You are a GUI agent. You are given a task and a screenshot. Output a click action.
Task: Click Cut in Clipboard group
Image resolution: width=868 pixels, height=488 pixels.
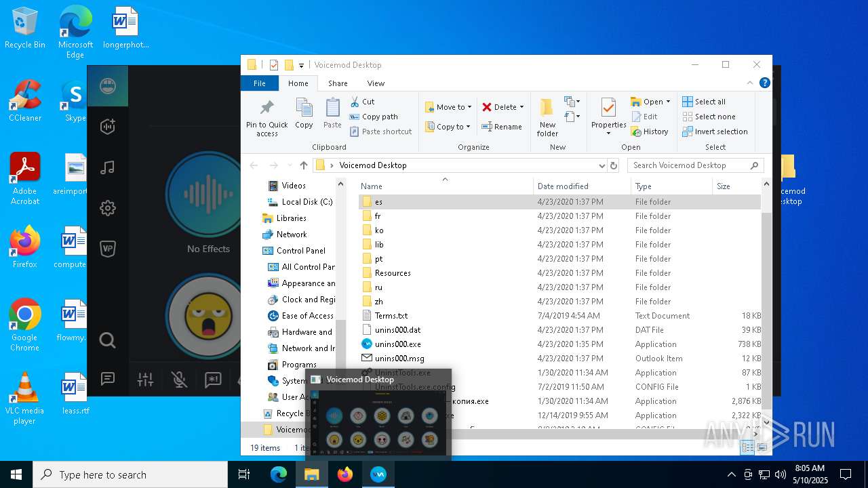[x=362, y=102]
